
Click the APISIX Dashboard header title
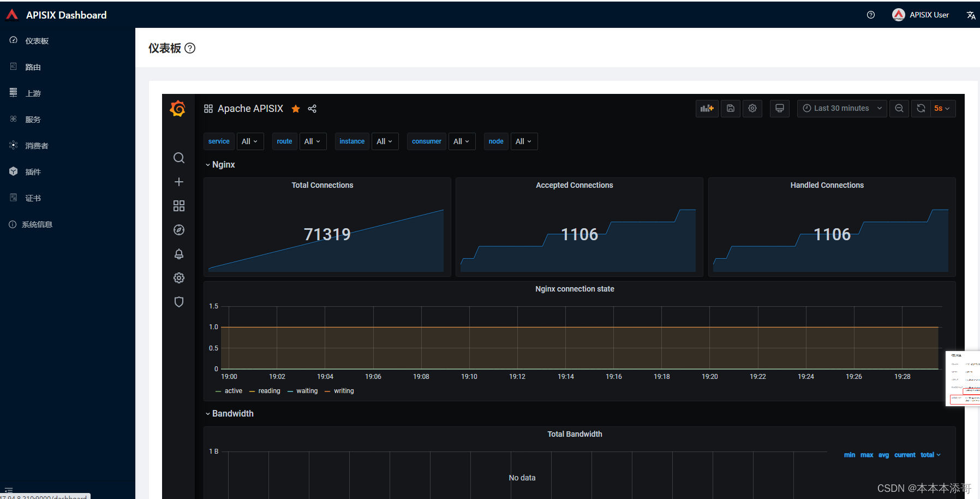pos(67,15)
